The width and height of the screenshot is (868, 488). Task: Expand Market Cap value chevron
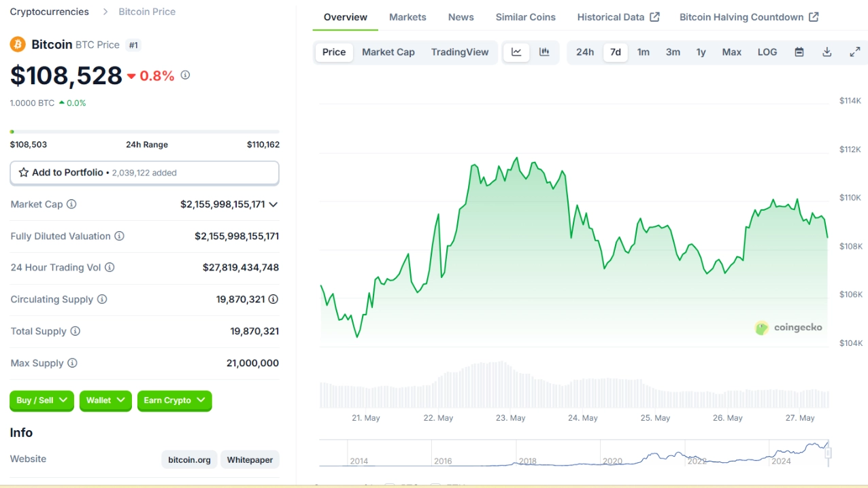[273, 205]
